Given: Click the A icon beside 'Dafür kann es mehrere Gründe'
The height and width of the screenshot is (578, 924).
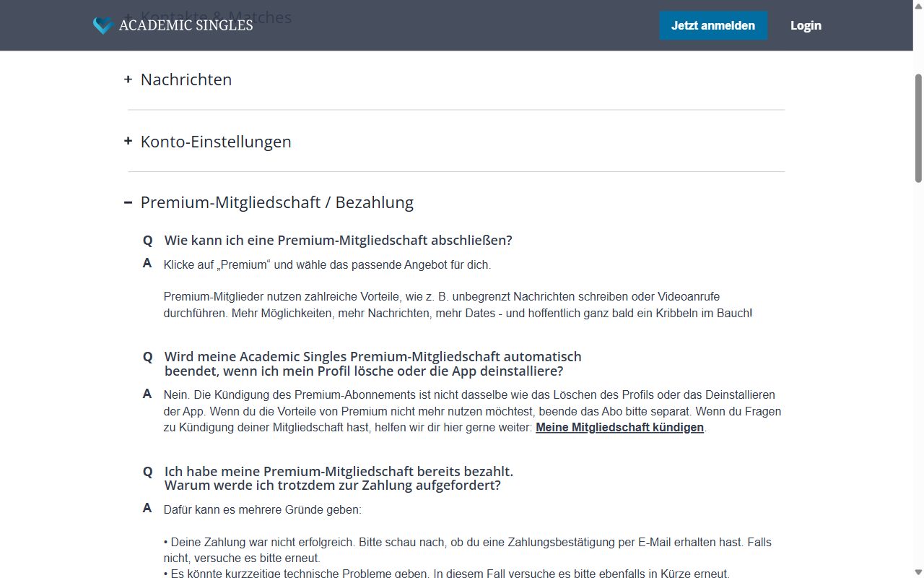Looking at the screenshot, I should (147, 509).
